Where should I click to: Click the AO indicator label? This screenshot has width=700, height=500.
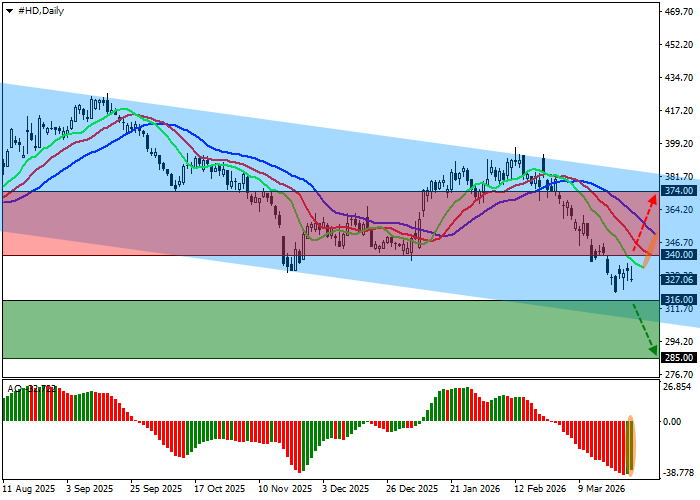(14, 388)
